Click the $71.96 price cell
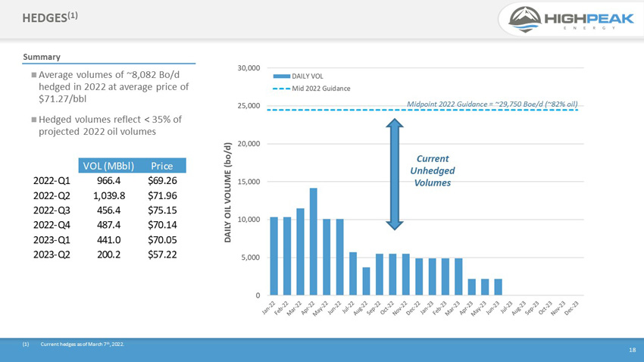Screen dimensions: 644x362 [162, 195]
